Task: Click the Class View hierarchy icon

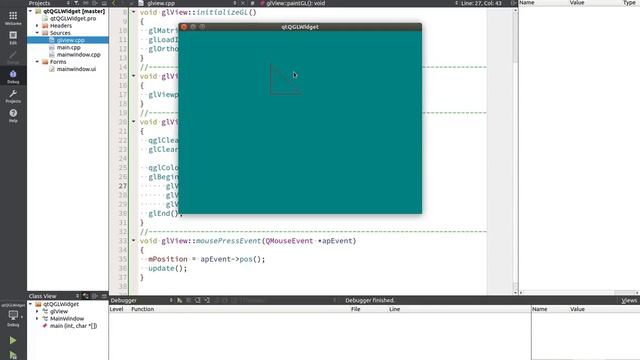Action: click(x=86, y=296)
